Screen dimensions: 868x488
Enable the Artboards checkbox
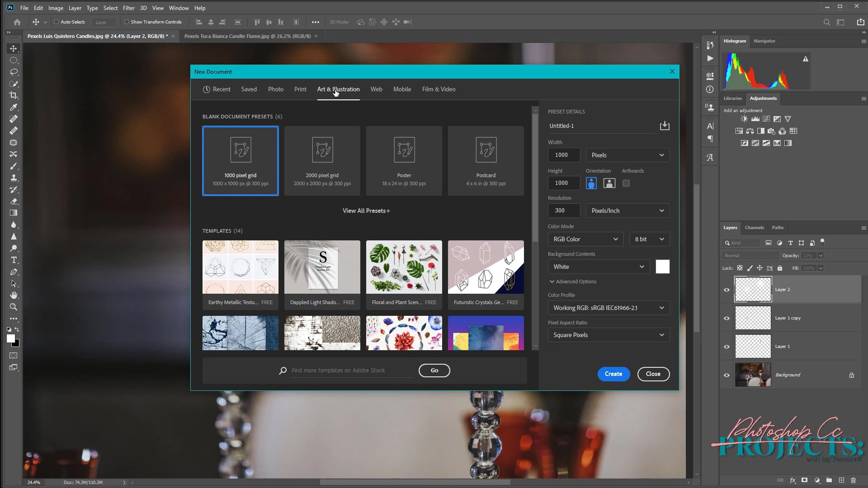point(626,183)
